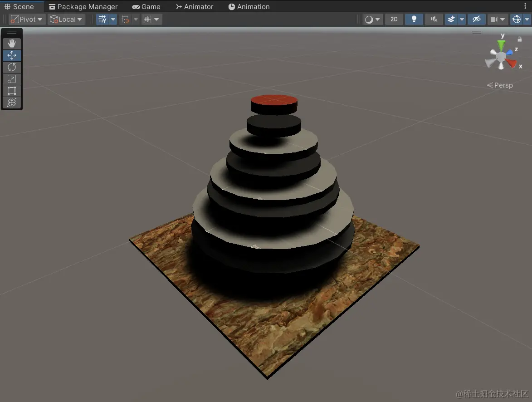Toggle scene lighting with bulb icon

tap(414, 20)
